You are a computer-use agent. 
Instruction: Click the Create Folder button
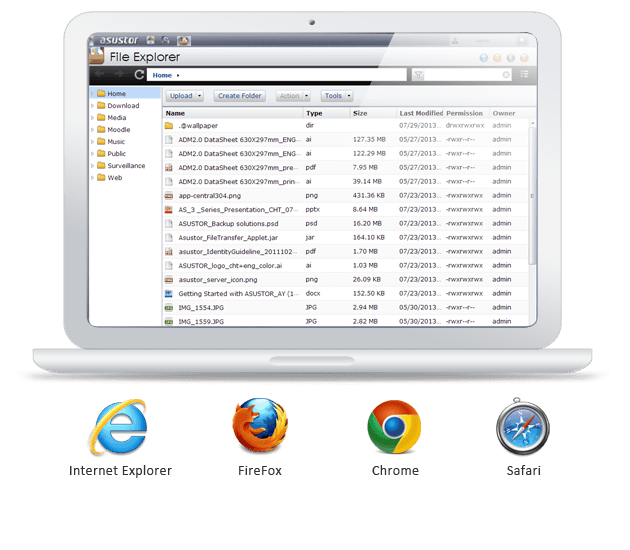click(239, 96)
